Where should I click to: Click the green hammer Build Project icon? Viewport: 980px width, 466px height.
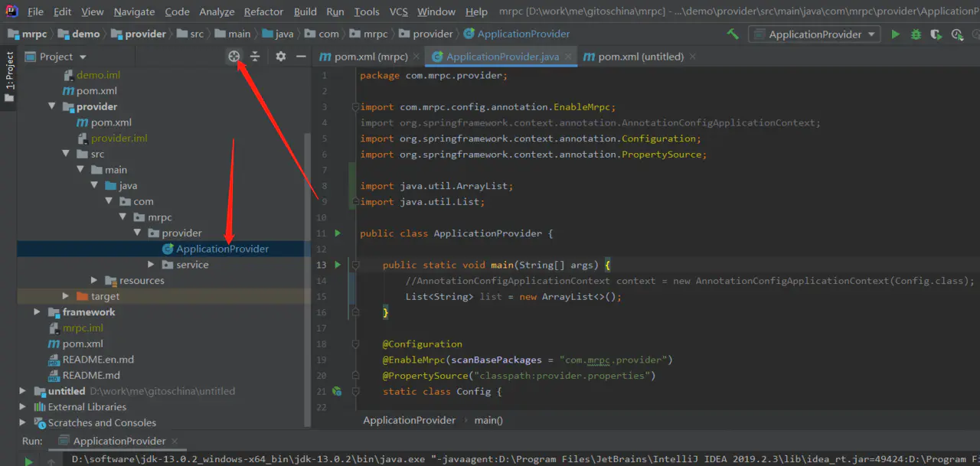tap(733, 34)
